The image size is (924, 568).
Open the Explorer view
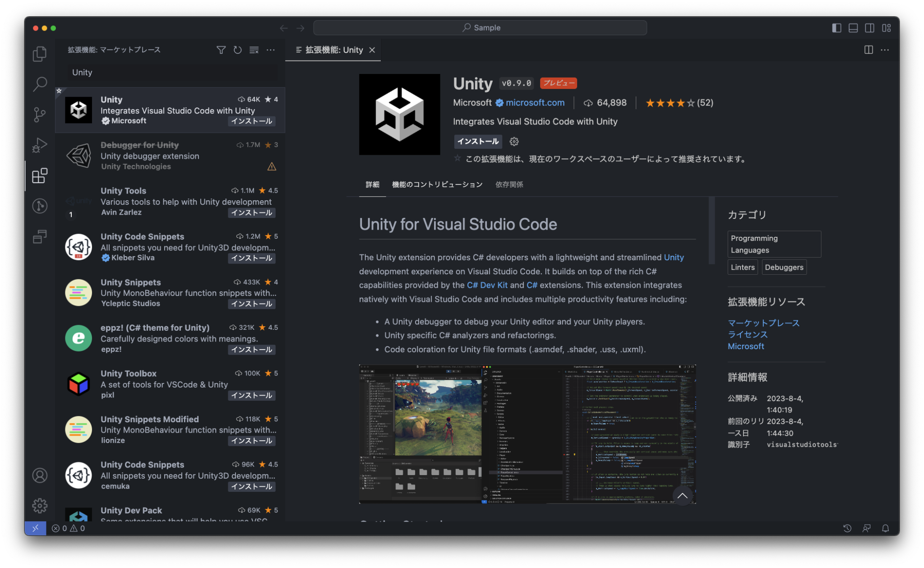40,54
